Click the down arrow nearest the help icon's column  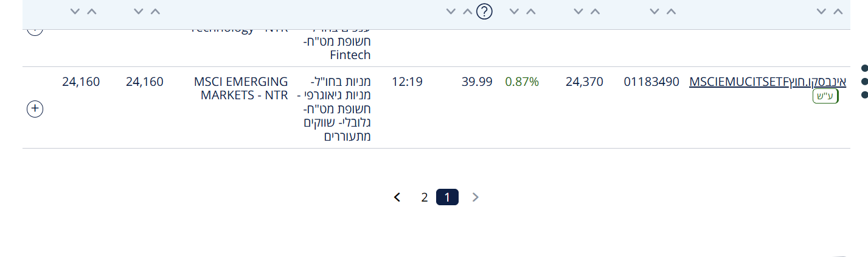coord(451,12)
